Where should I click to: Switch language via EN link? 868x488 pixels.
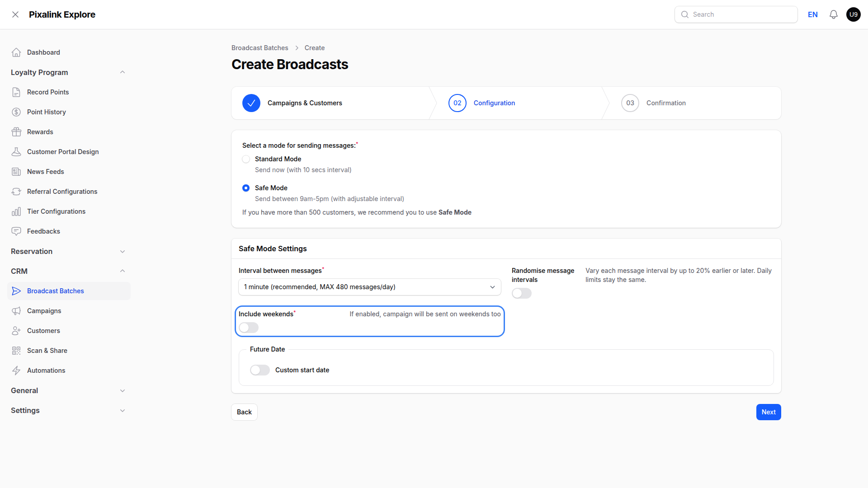point(813,14)
